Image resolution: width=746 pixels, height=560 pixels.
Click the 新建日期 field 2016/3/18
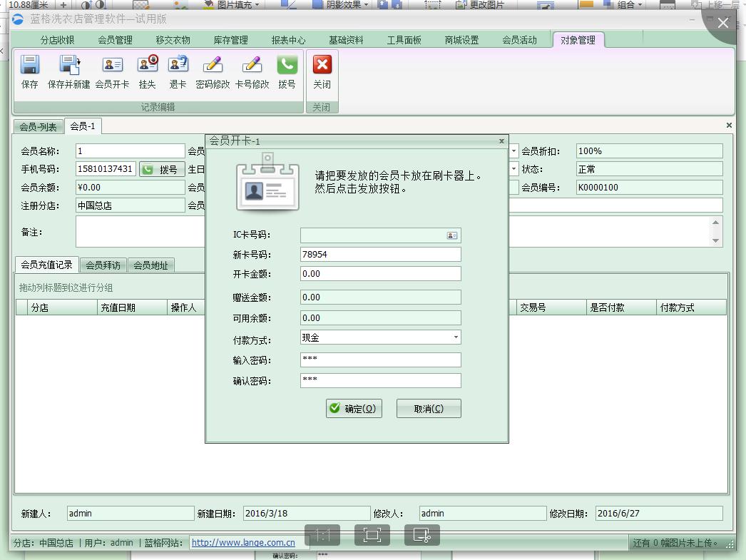(x=307, y=514)
